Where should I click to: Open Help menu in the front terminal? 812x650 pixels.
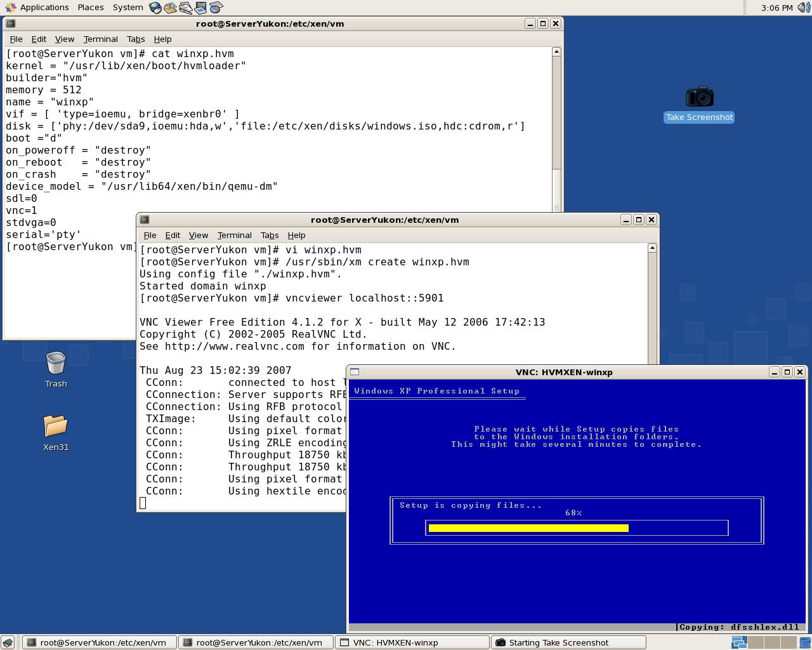pos(296,235)
